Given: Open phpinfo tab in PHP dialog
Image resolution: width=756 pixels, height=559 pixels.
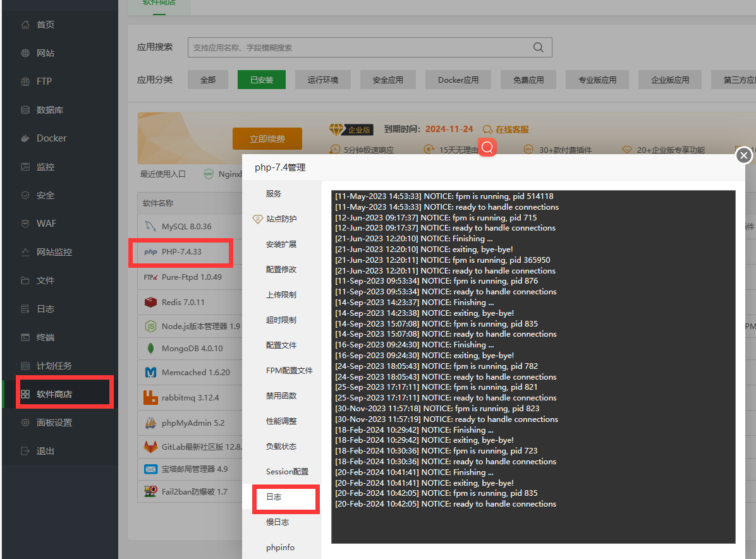Looking at the screenshot, I should coord(281,548).
